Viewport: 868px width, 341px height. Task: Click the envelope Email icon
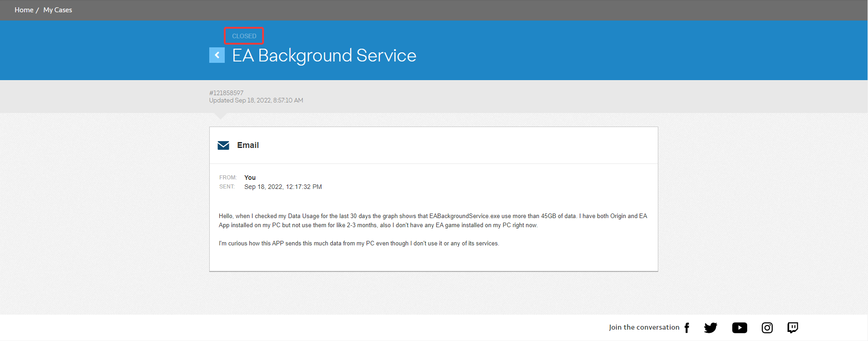click(223, 145)
